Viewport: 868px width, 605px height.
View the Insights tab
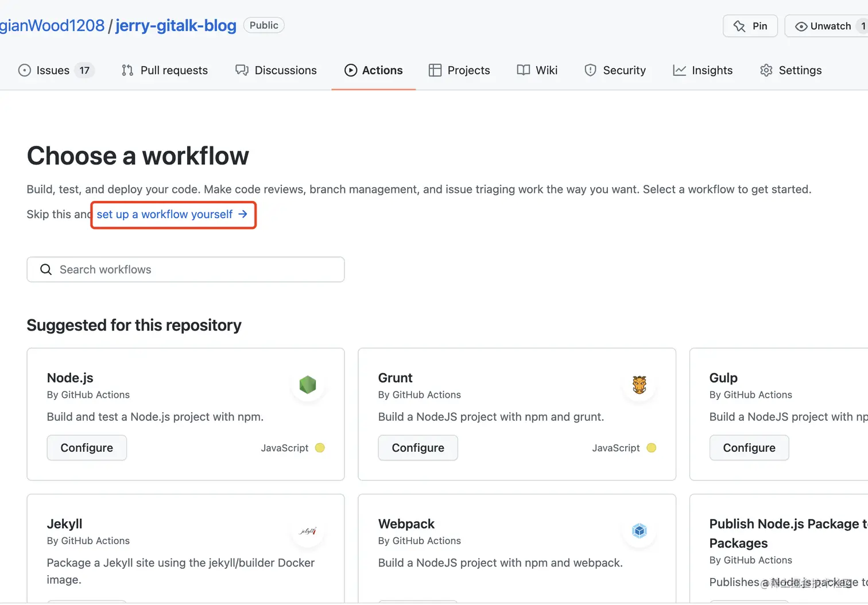pos(703,70)
